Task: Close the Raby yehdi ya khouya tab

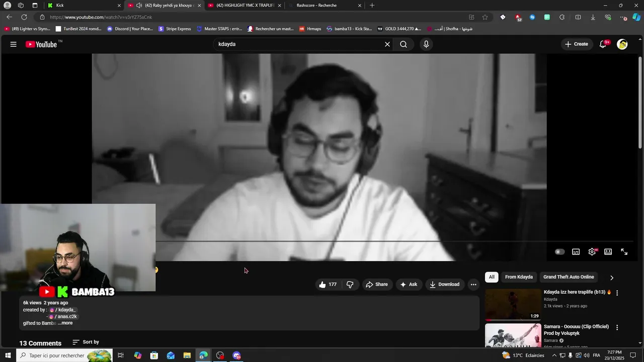Action: point(199,6)
